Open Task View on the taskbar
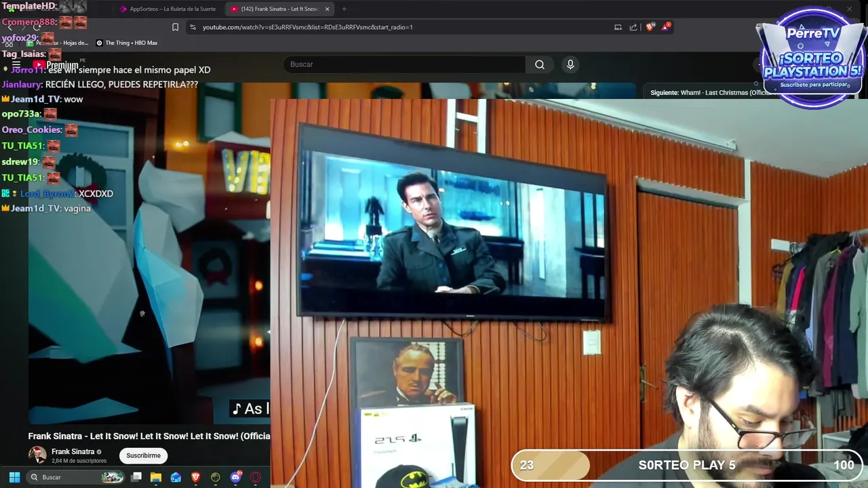 136,477
